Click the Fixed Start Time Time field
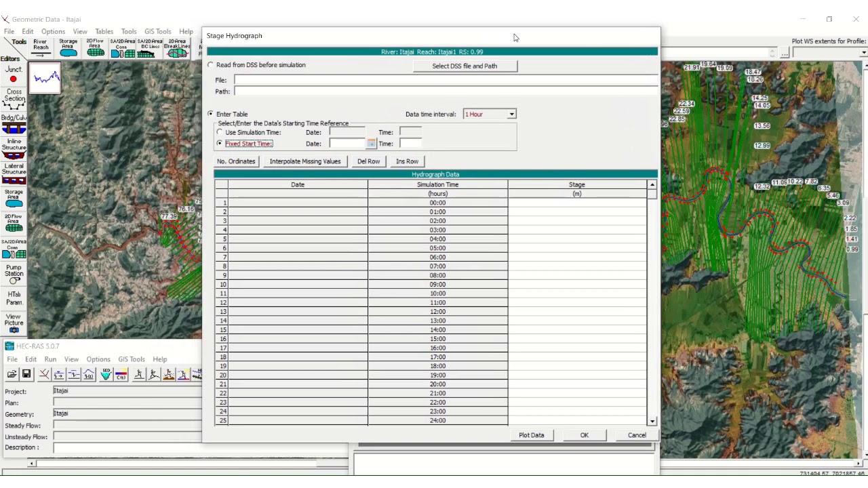Screen dimensions: 868x488 [410, 144]
